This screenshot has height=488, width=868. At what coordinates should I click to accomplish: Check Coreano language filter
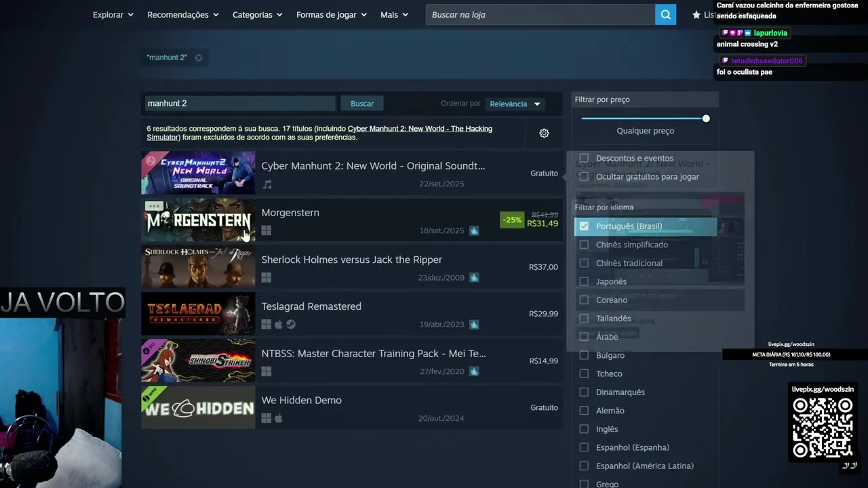[x=584, y=300]
